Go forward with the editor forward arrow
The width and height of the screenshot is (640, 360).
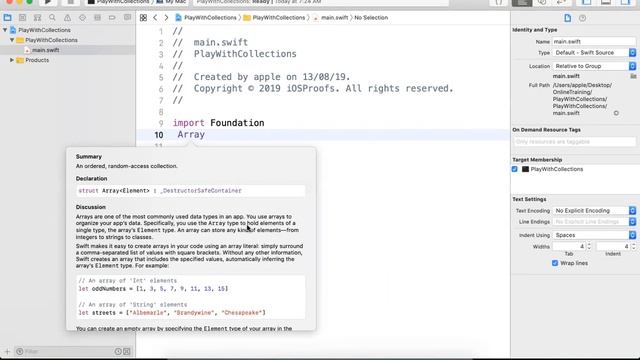tap(166, 18)
